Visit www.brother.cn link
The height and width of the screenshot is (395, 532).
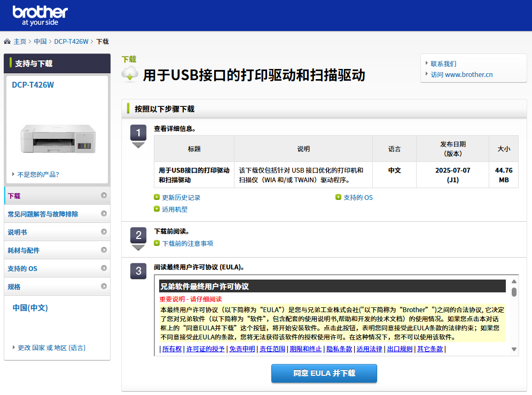click(x=461, y=74)
